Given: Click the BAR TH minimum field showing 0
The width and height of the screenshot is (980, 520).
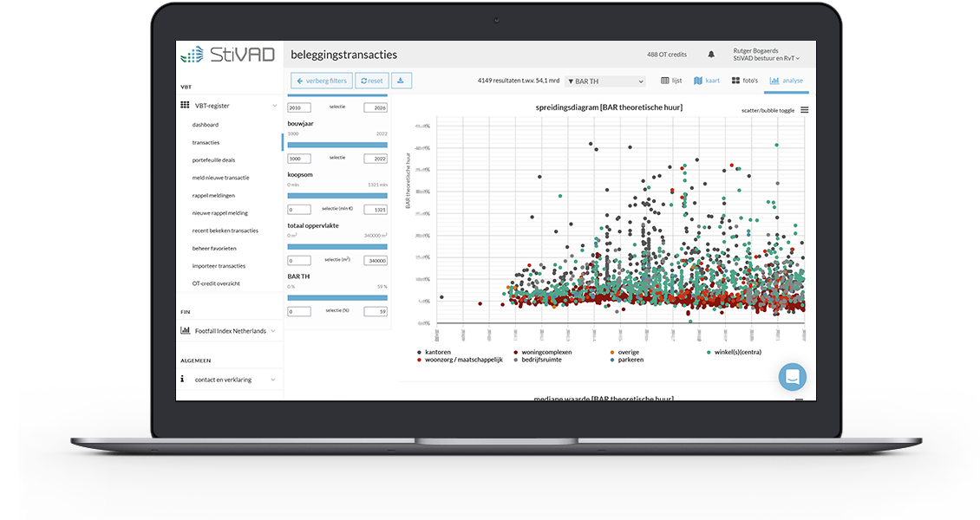Looking at the screenshot, I should 299,311.
